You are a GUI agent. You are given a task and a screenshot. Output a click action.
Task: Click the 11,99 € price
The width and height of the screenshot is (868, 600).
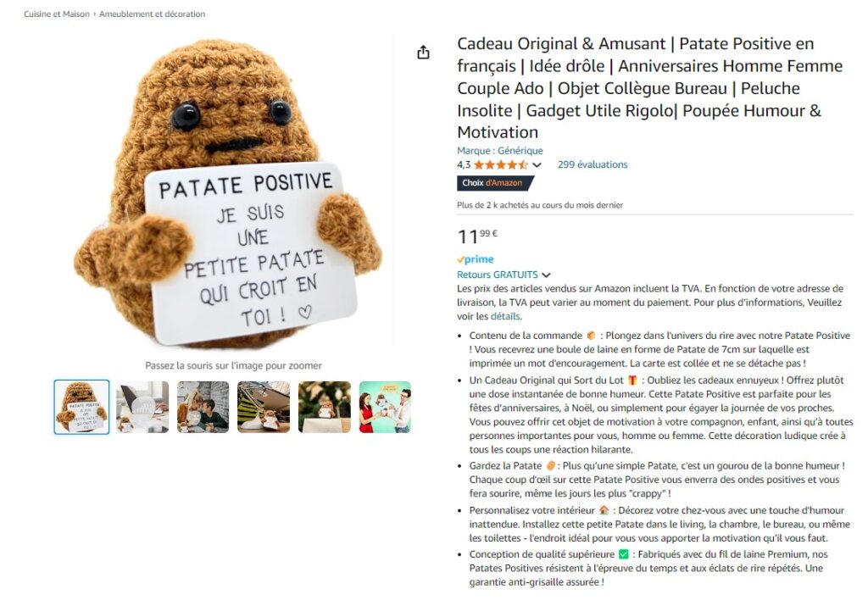click(477, 236)
